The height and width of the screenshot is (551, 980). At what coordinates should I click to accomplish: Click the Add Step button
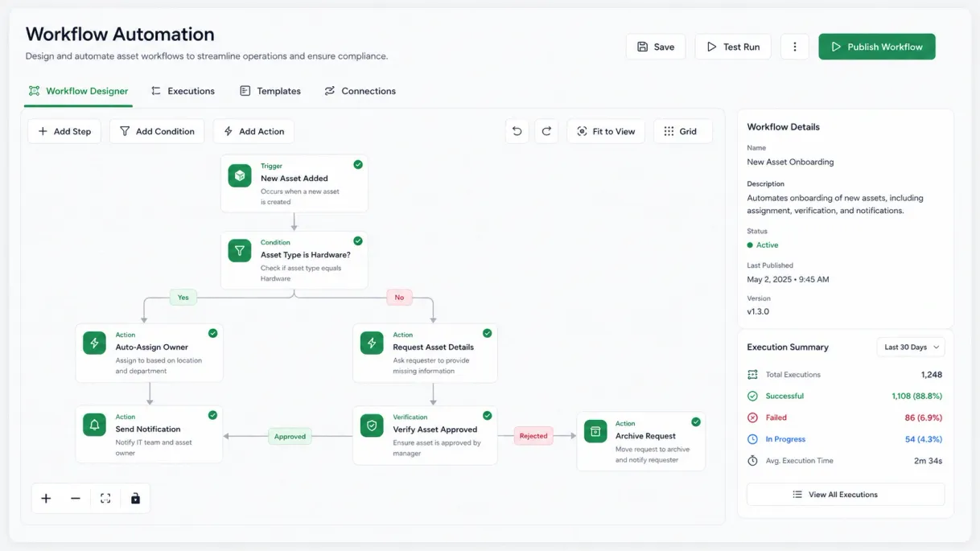click(x=64, y=131)
